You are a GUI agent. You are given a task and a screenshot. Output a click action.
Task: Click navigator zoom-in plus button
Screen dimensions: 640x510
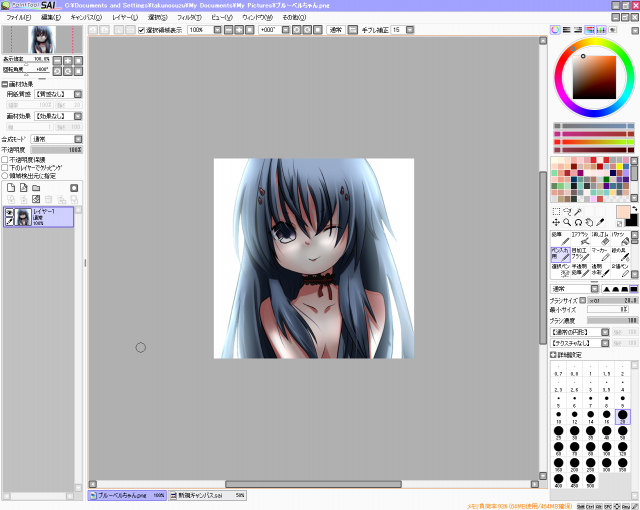(x=68, y=61)
